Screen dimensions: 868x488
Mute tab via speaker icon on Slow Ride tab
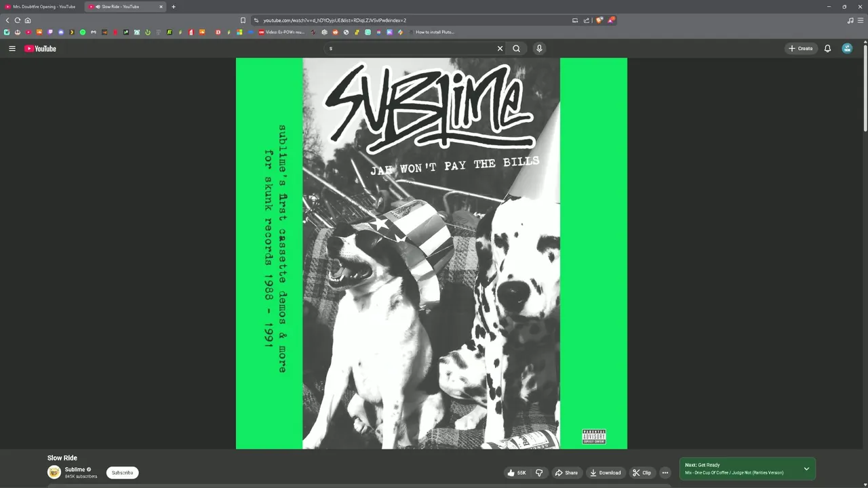pyautogui.click(x=98, y=7)
